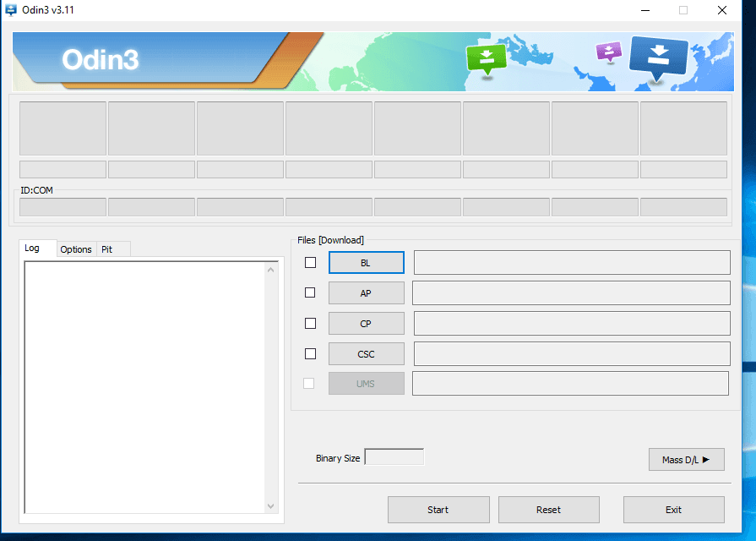This screenshot has height=541, width=756.
Task: Click the CP file path field
Action: tap(572, 324)
